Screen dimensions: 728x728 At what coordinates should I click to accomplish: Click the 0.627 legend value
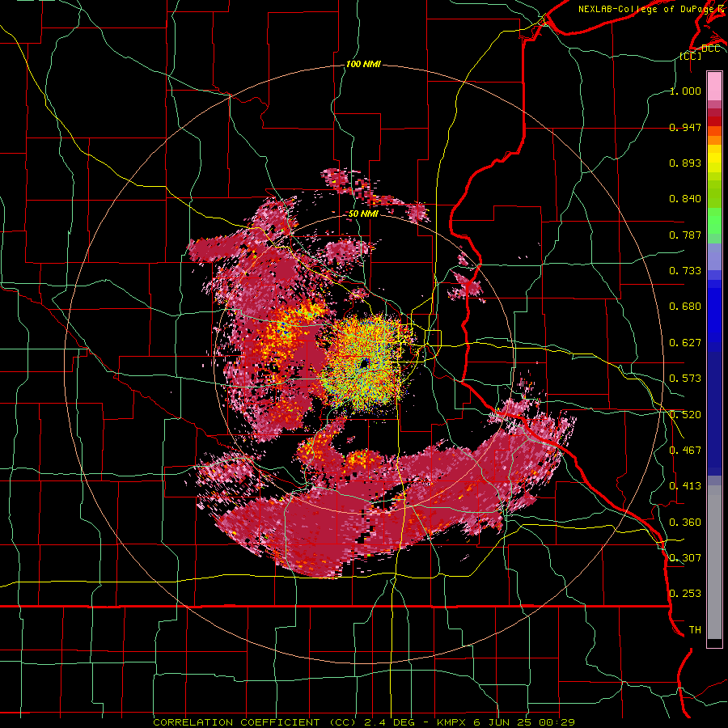685,343
